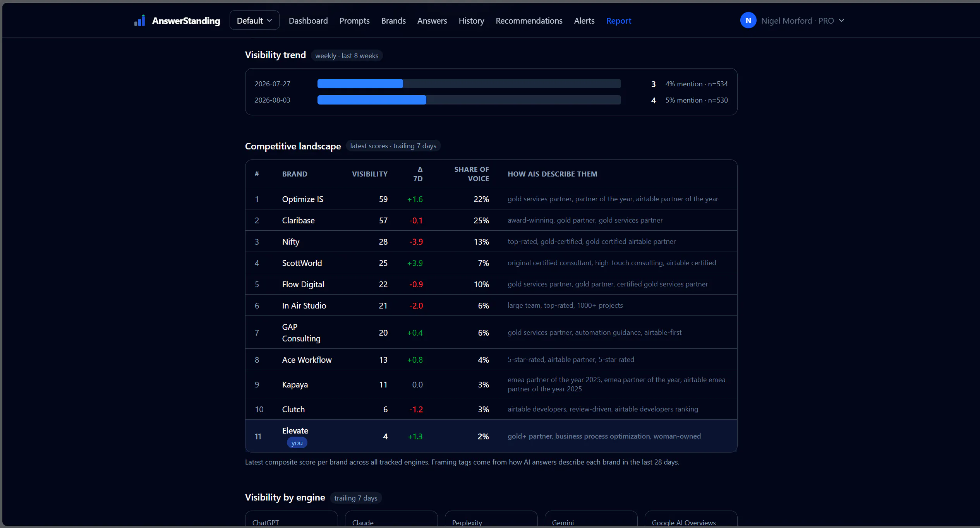Screen dimensions: 980x528
Task: Select the Kapaya brand name
Action: (x=295, y=384)
